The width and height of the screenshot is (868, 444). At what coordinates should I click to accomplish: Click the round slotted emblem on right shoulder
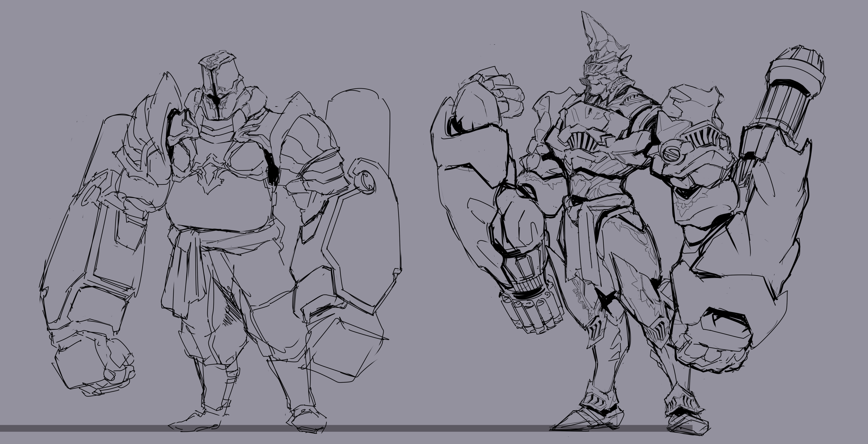coord(671,154)
